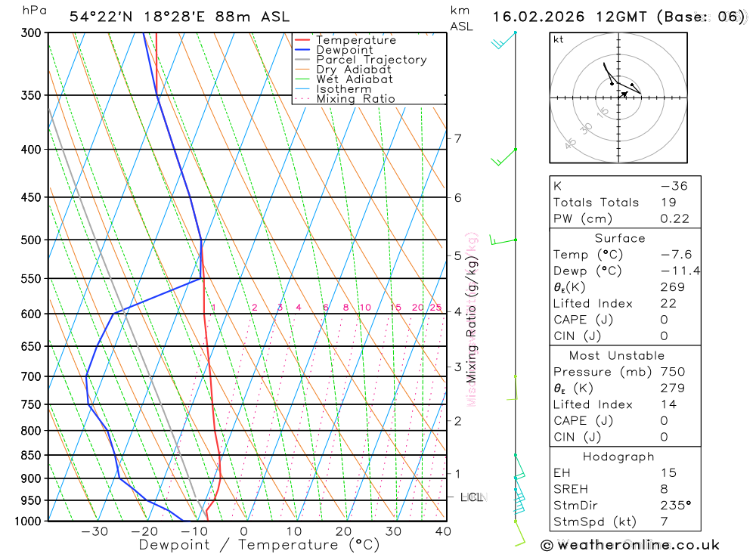The height and width of the screenshot is (554, 756).
Task: Click the green wind barb at 400 hPa
Action: [x=503, y=156]
